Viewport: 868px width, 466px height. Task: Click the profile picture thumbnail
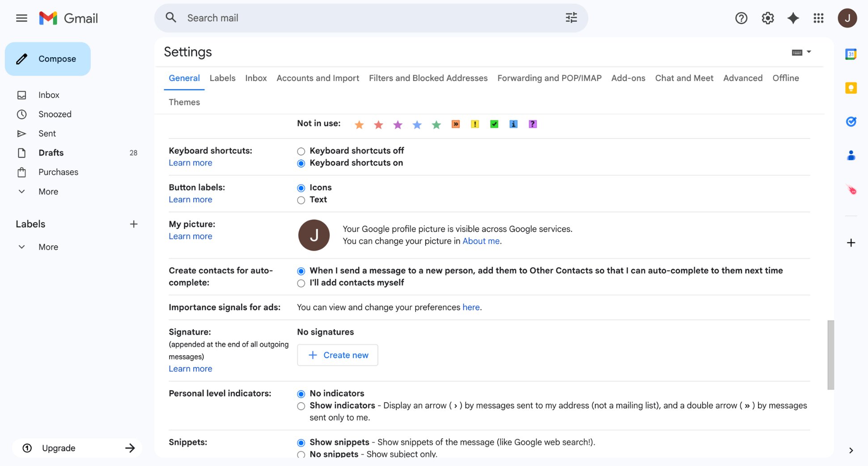coord(314,235)
